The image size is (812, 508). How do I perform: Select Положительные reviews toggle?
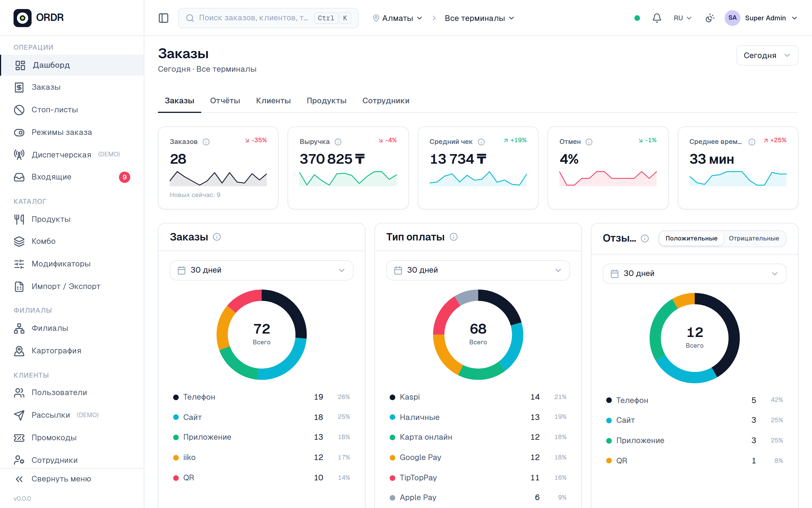(x=691, y=238)
